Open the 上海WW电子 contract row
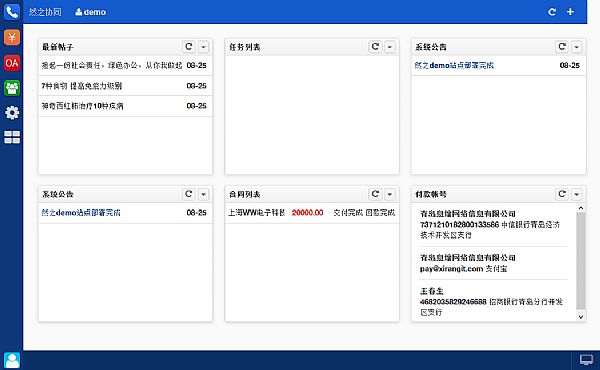 312,213
